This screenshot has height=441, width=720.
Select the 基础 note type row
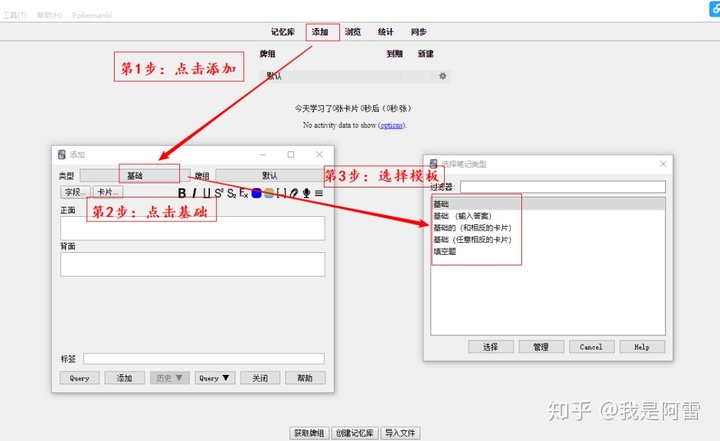(x=548, y=204)
